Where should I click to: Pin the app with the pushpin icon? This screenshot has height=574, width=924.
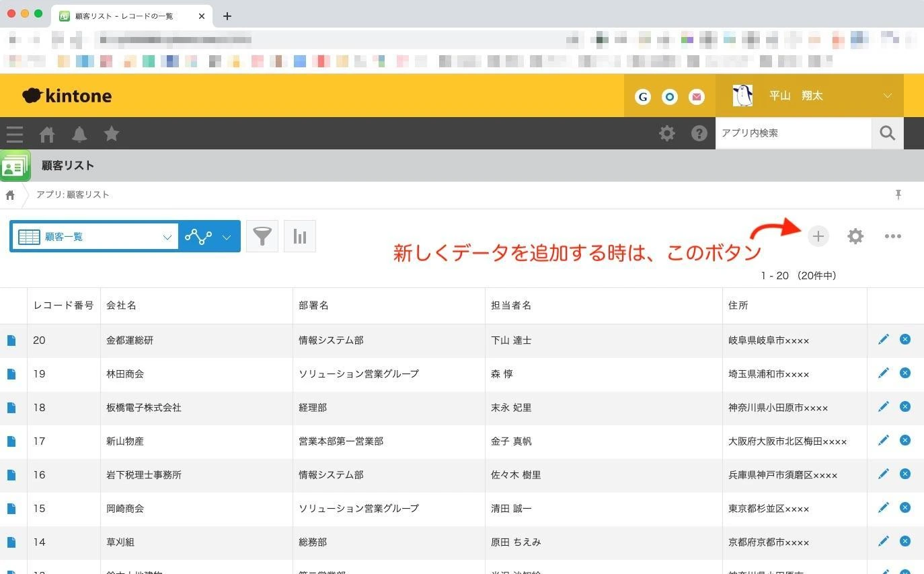898,194
